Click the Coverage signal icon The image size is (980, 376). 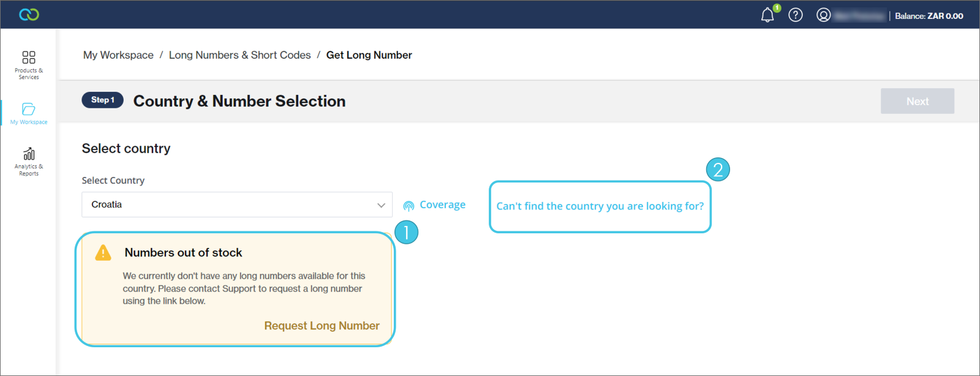409,206
